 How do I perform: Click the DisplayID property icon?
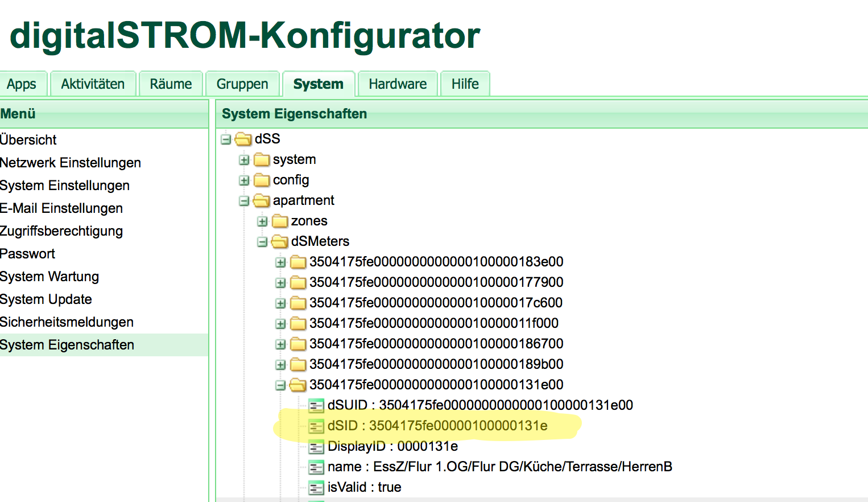316,447
